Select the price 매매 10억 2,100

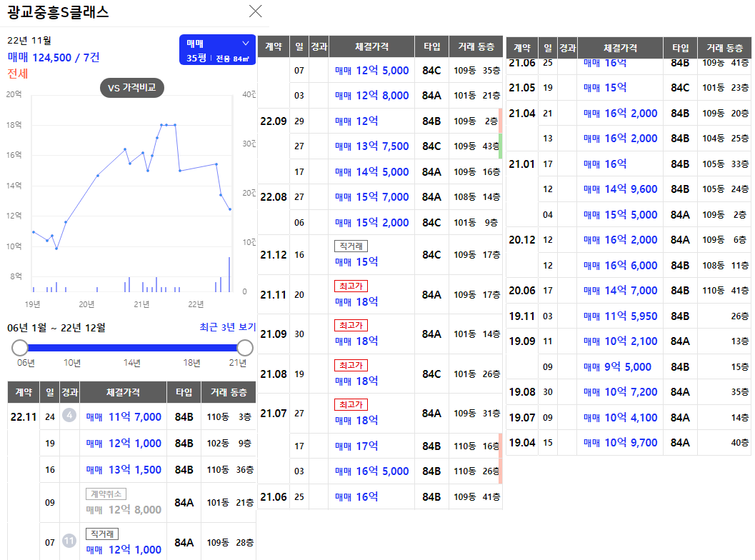coord(620,341)
